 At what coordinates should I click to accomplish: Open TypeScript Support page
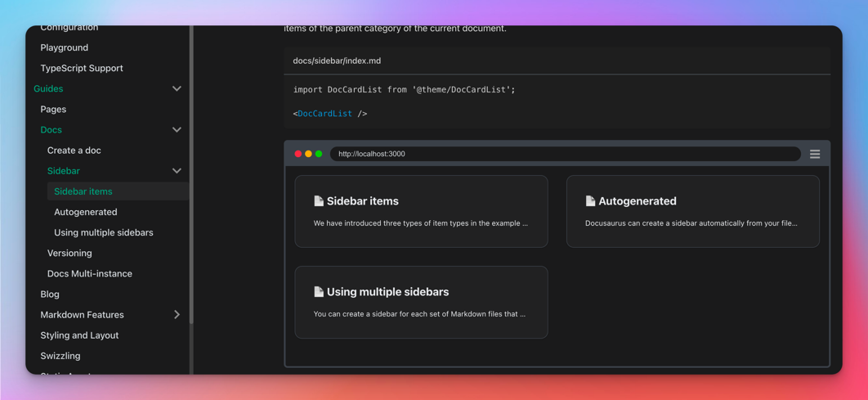tap(82, 68)
